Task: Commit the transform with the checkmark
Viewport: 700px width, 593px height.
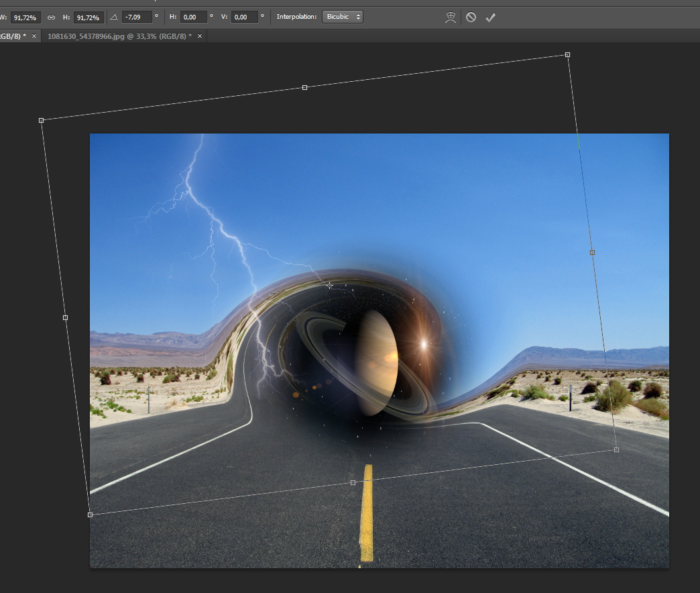Action: [x=490, y=17]
